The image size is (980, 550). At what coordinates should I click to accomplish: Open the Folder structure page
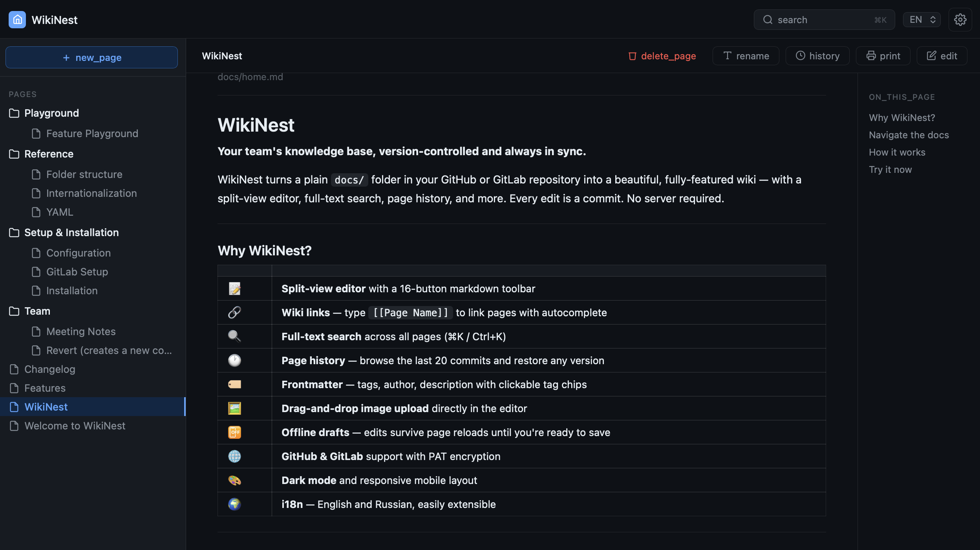point(93,174)
